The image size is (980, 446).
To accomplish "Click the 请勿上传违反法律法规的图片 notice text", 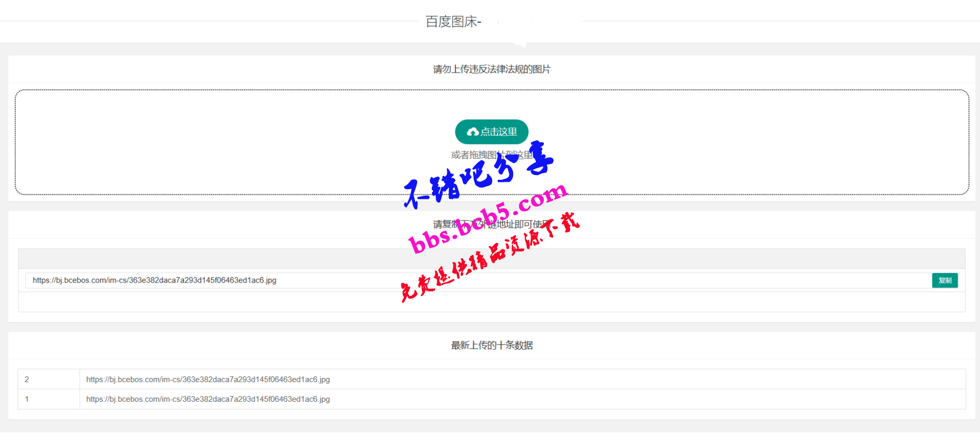I will point(492,69).
